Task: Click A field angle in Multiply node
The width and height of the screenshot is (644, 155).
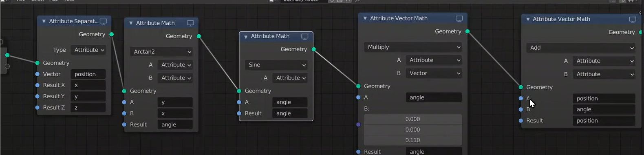Action: [434, 97]
